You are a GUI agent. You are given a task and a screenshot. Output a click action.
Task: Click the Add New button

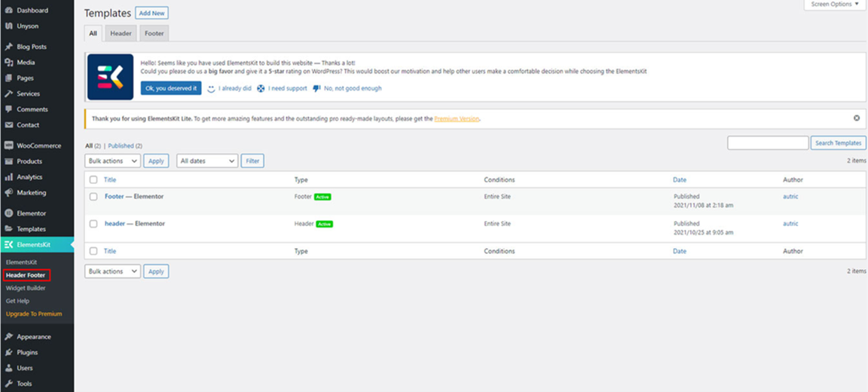coord(151,13)
